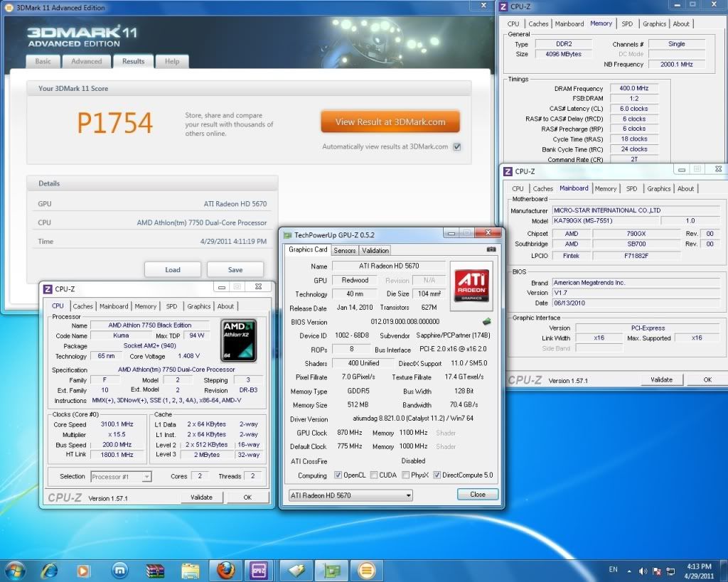The image size is (728, 582).
Task: Click the CPU-Z taskbar icon
Action: pos(259,571)
